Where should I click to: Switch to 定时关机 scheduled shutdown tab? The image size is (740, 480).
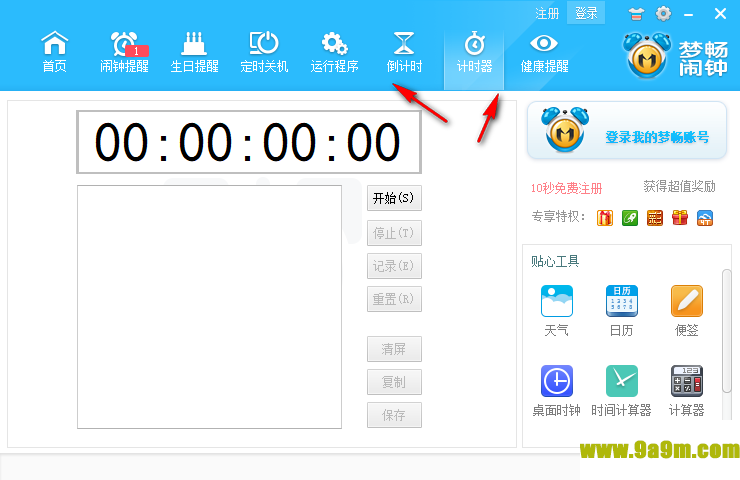[264, 52]
